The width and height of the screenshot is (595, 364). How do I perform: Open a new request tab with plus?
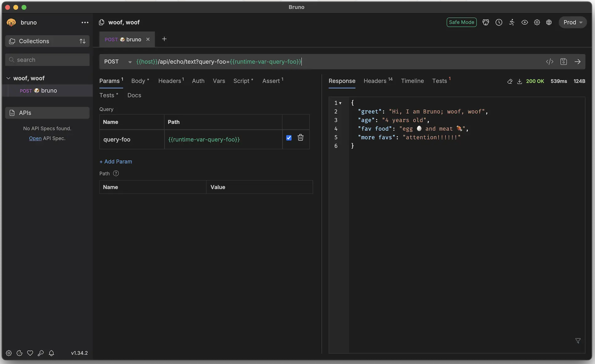click(x=164, y=39)
